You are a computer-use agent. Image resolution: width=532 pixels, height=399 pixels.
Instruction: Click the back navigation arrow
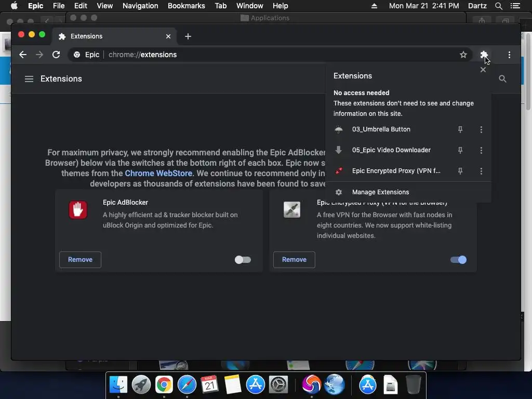(x=23, y=55)
